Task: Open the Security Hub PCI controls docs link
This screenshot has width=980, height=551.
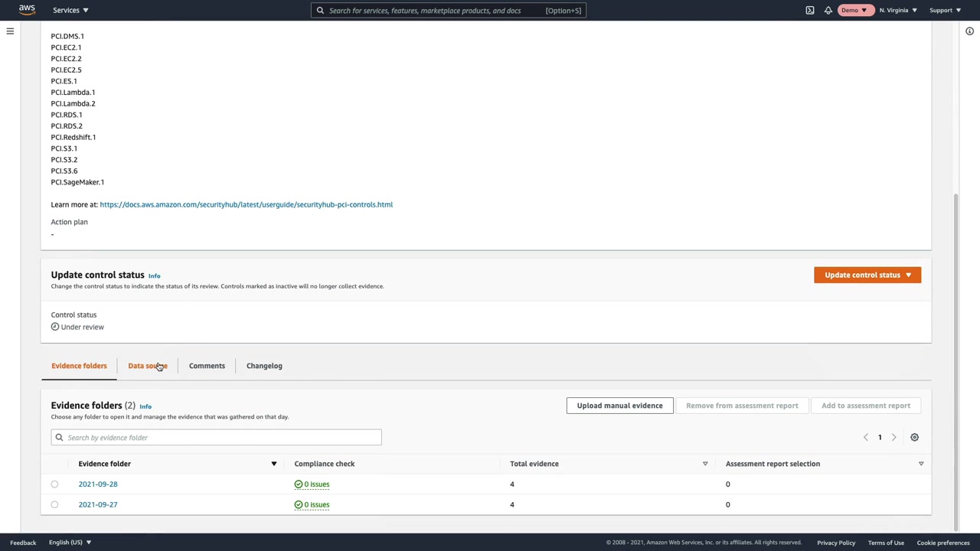Action: click(246, 204)
